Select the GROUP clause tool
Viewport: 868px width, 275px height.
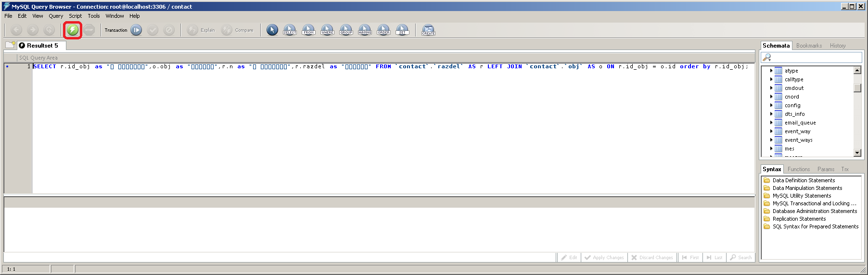point(346,30)
